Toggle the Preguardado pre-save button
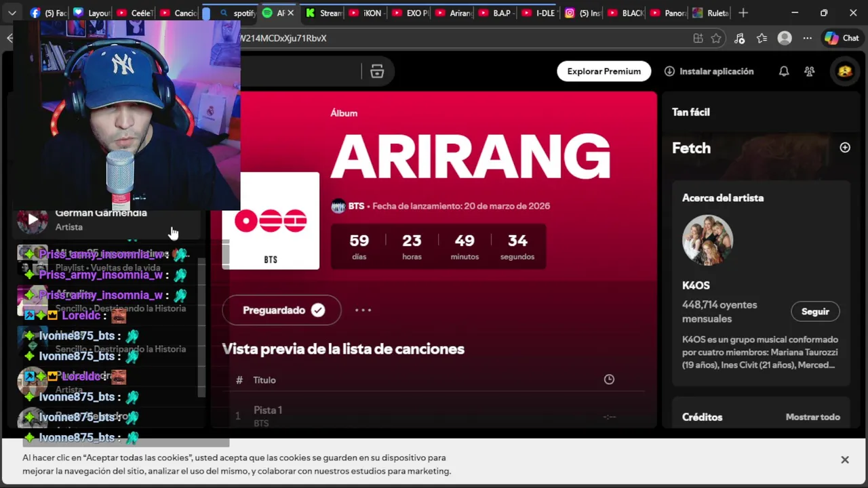 281,310
